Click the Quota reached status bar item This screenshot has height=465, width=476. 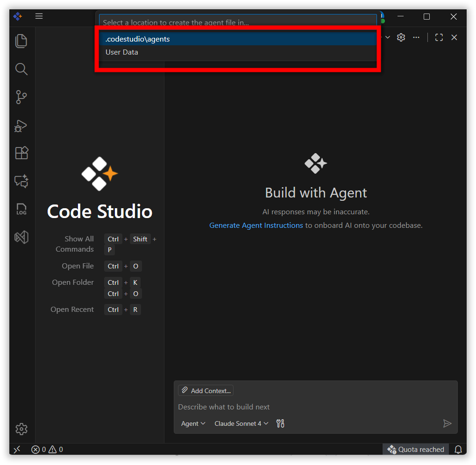pyautogui.click(x=416, y=450)
